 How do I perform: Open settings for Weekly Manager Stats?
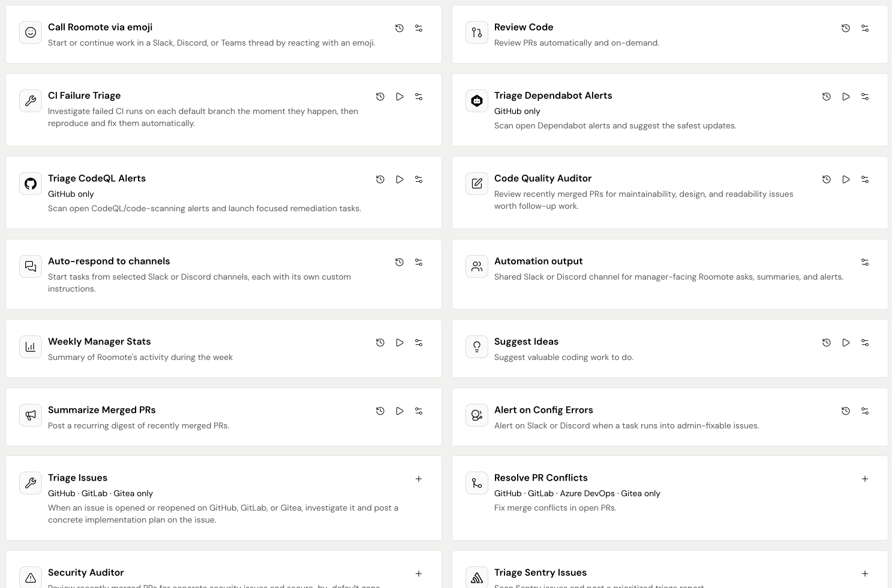[x=419, y=343]
